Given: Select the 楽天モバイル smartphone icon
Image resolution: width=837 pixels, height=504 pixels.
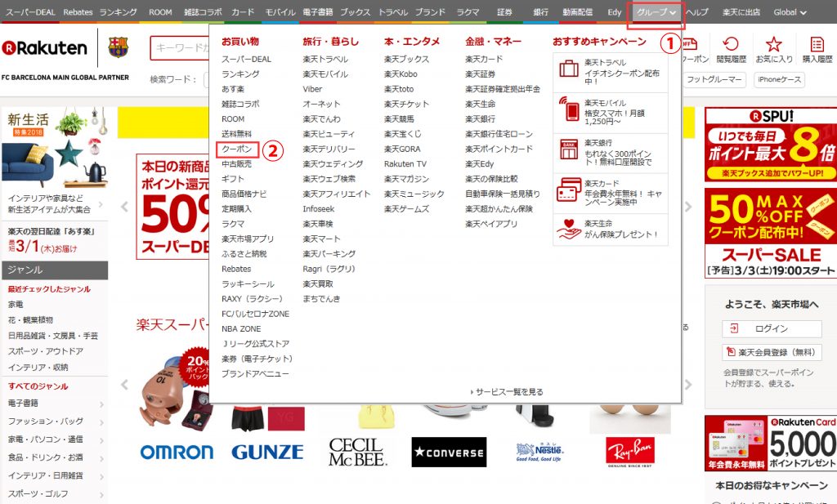Looking at the screenshot, I should (x=569, y=110).
